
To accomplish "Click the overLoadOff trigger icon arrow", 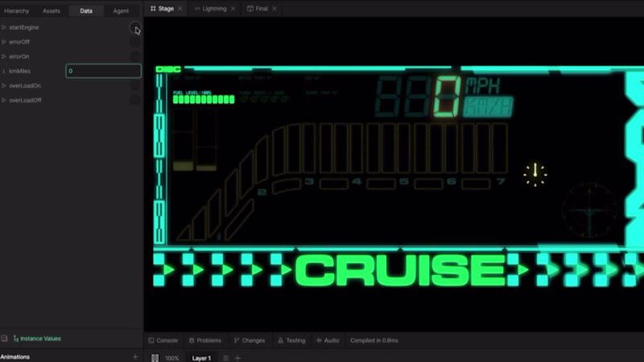I will [4, 100].
